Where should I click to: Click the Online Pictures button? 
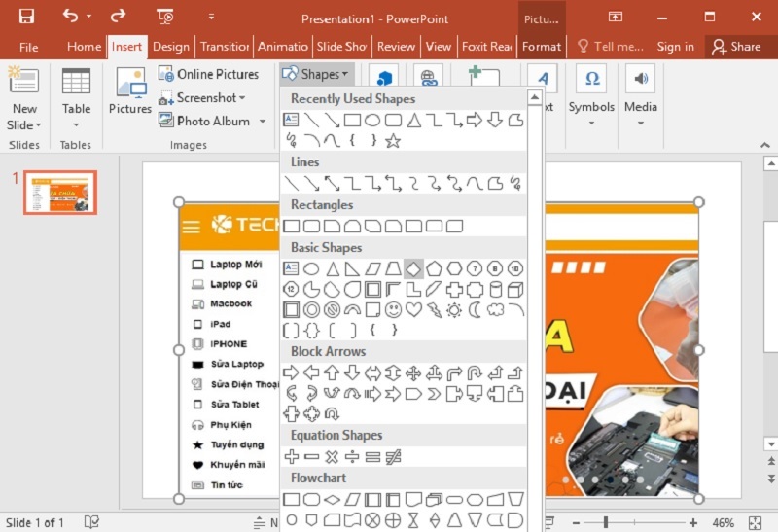pos(214,74)
